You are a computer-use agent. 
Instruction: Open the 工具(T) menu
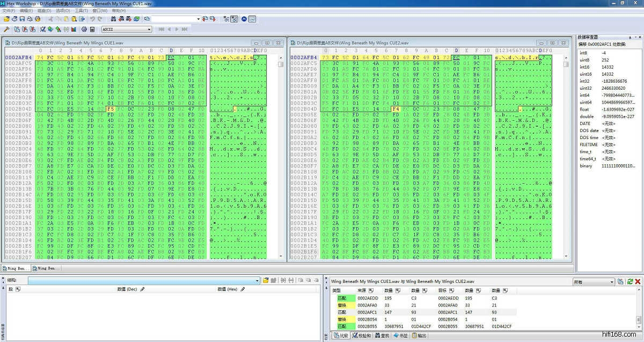[81, 11]
